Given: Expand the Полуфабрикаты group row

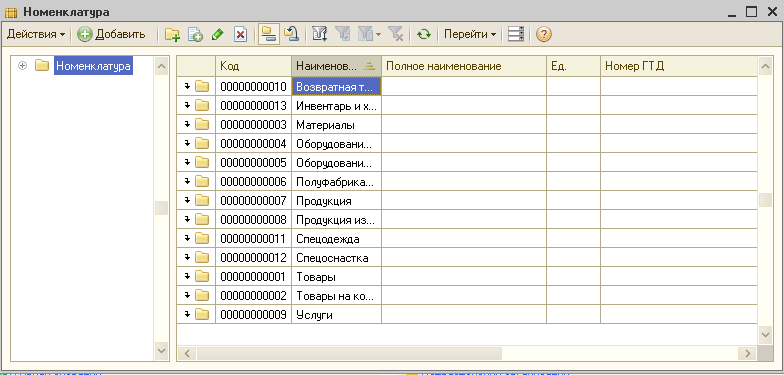Looking at the screenshot, I should [188, 182].
